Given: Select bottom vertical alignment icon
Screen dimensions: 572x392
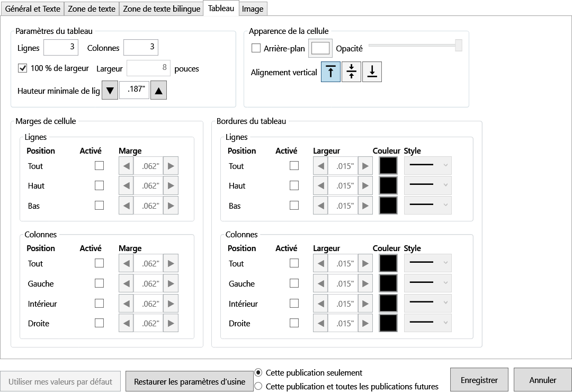Looking at the screenshot, I should click(x=372, y=72).
